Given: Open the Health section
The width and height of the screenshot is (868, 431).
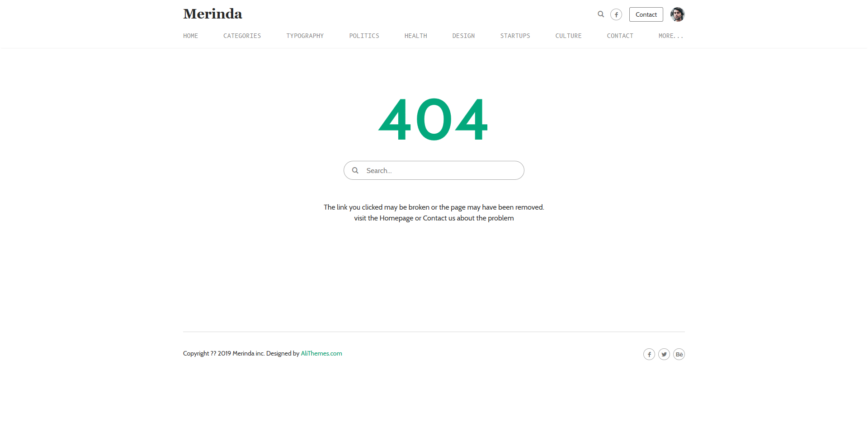Looking at the screenshot, I should click(x=415, y=36).
